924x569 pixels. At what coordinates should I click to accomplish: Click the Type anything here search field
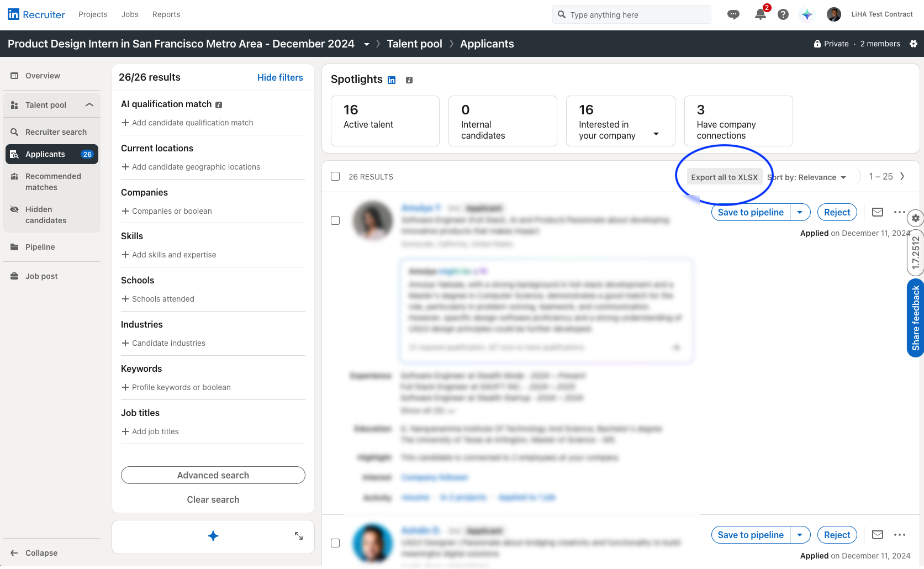pyautogui.click(x=632, y=14)
